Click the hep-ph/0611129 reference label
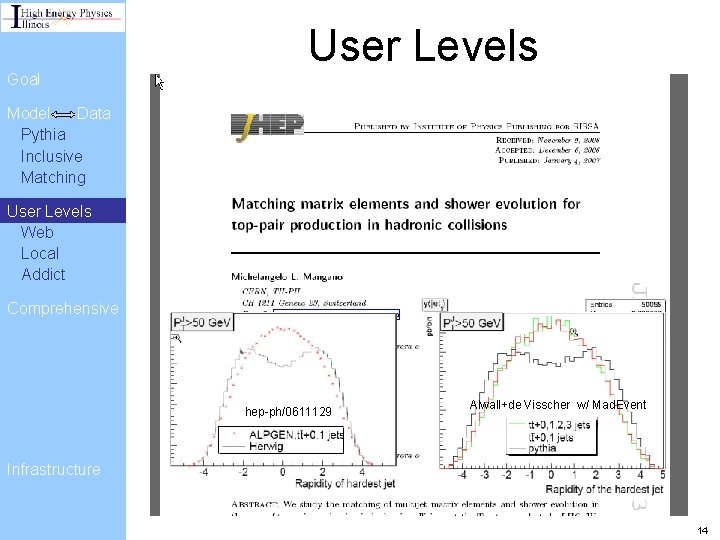720x540 pixels. coord(288,412)
